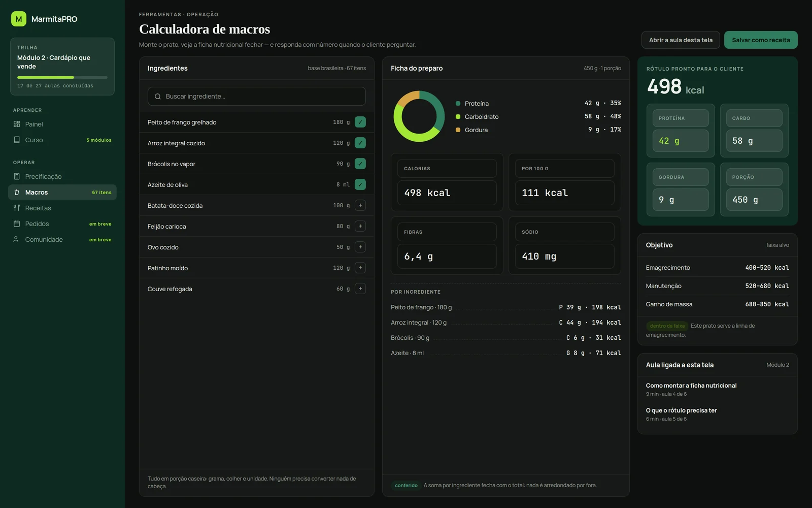Uncheck Brócolis no vapor
The width and height of the screenshot is (812, 508).
pos(360,164)
